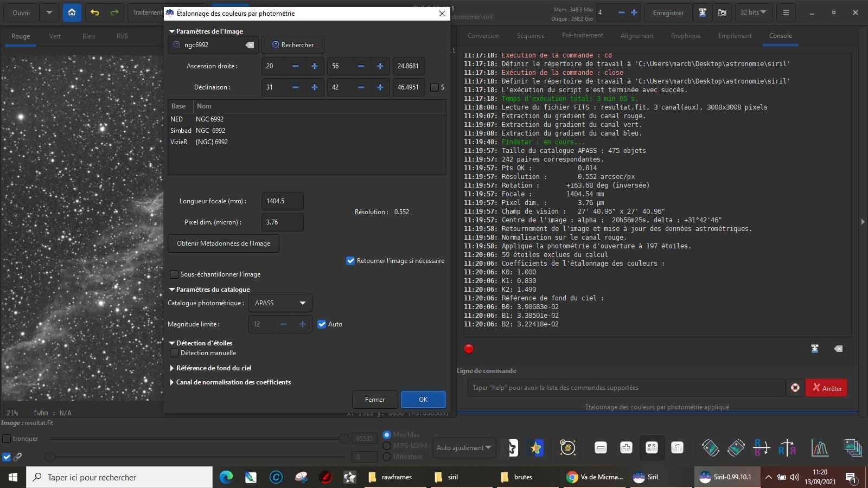Expand Référence de fond du ciel

point(172,368)
